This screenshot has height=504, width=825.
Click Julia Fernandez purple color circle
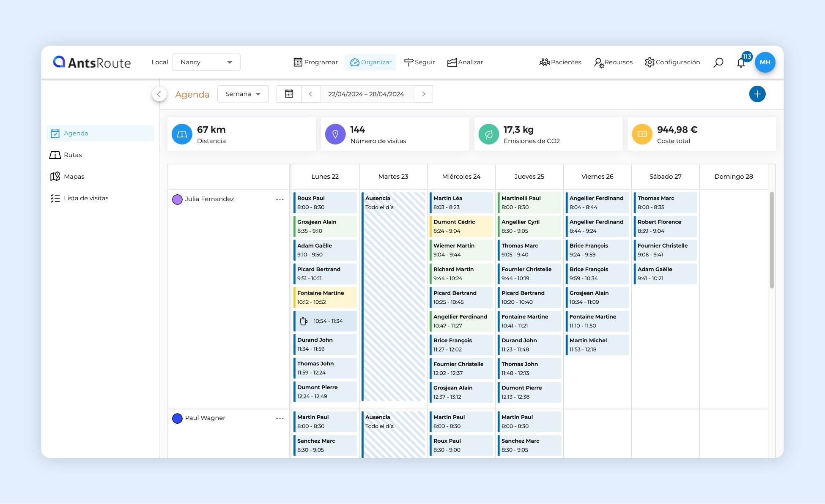pos(177,199)
